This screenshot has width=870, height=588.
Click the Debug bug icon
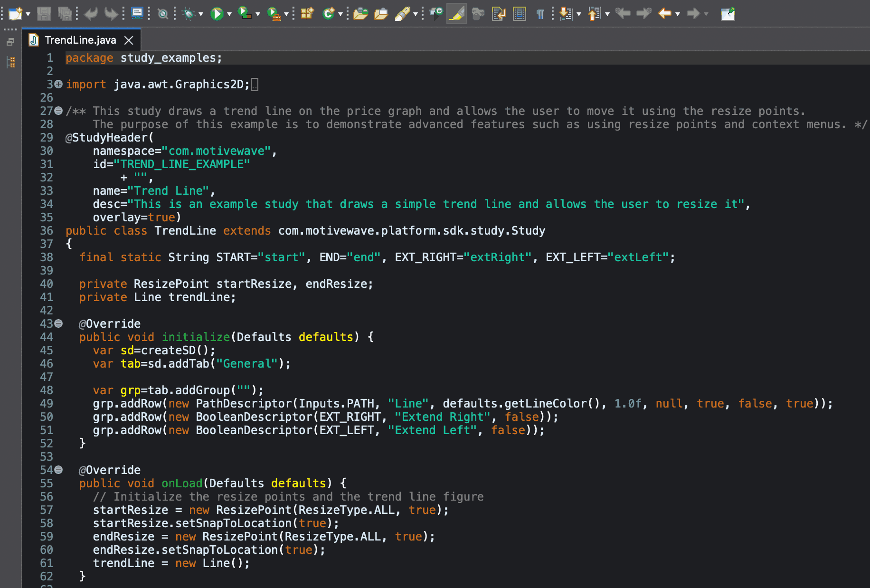pos(189,14)
